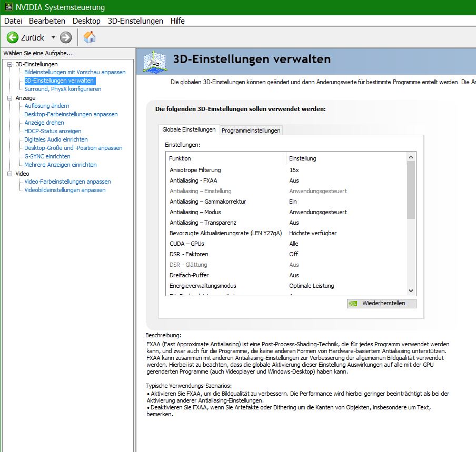The width and height of the screenshot is (476, 452).
Task: Select the Anisotrope Filterung row
Action: click(286, 170)
